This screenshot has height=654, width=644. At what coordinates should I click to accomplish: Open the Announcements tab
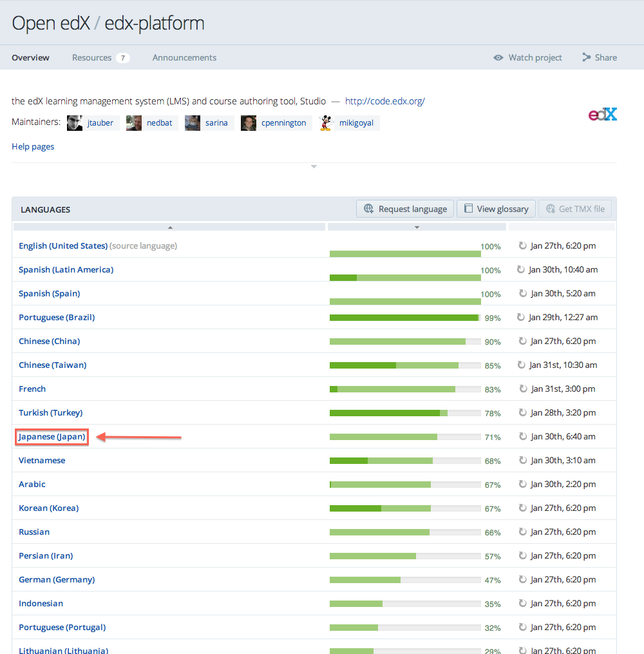[184, 58]
